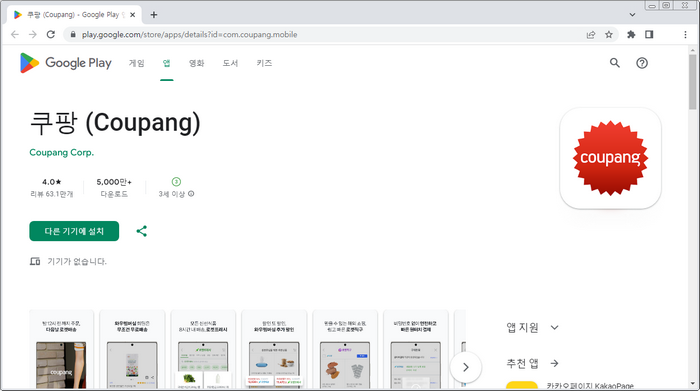Switch to the 영화 tab
The height and width of the screenshot is (391, 700).
[196, 63]
